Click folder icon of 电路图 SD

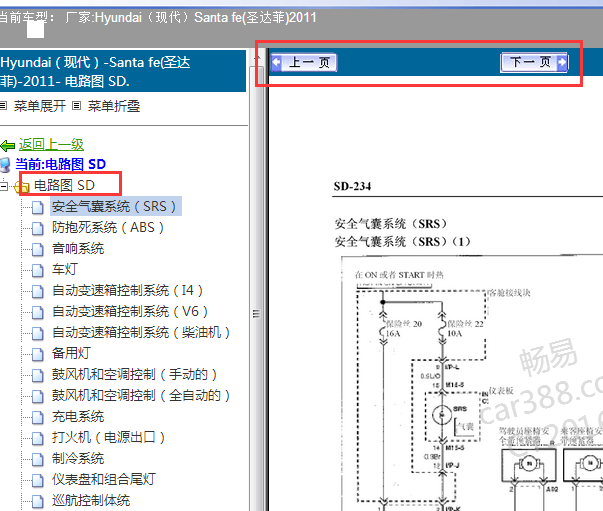22,186
